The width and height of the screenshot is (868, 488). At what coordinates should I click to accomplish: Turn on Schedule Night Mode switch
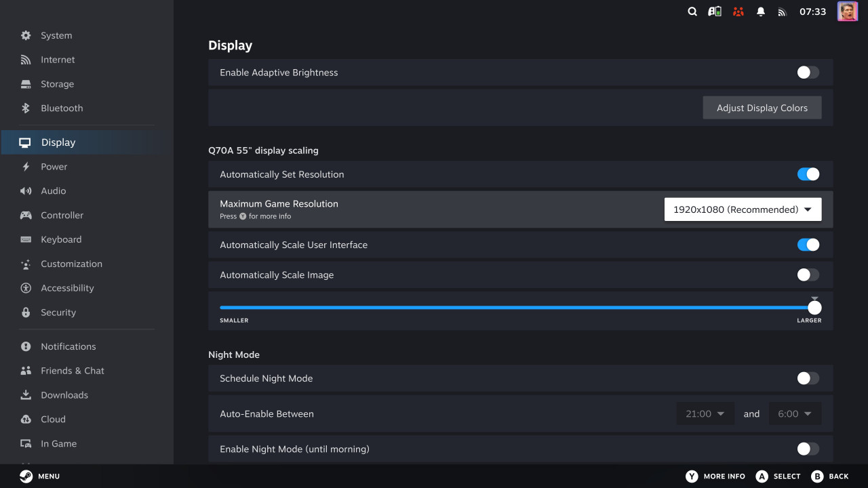pyautogui.click(x=808, y=378)
